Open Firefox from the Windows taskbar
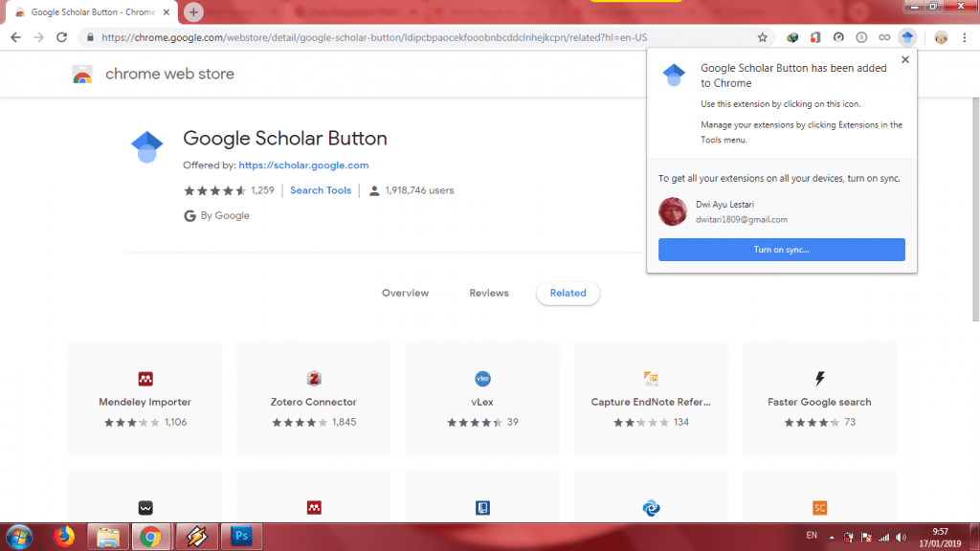Image resolution: width=980 pixels, height=551 pixels. pyautogui.click(x=66, y=536)
